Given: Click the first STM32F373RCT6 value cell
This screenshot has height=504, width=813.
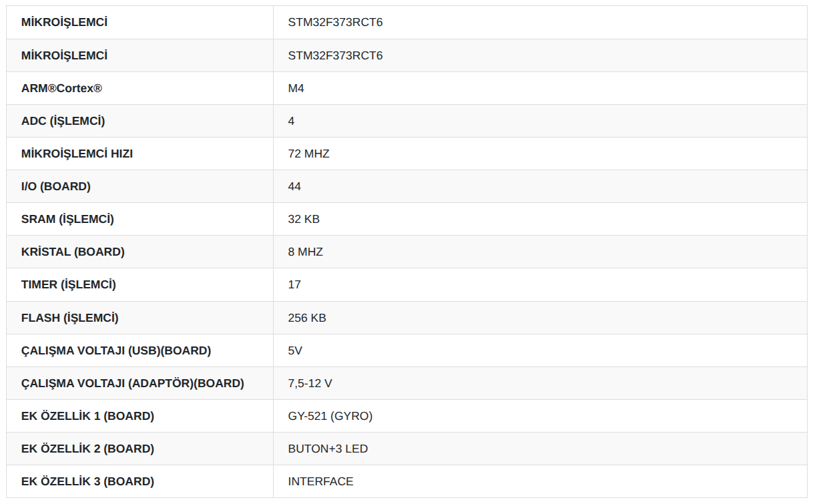Looking at the screenshot, I should click(540, 23).
